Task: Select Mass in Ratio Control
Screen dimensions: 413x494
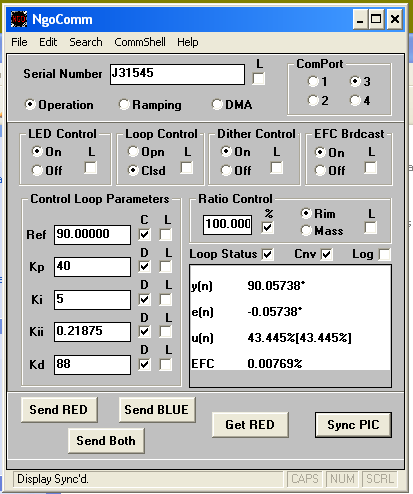Action: pos(306,230)
